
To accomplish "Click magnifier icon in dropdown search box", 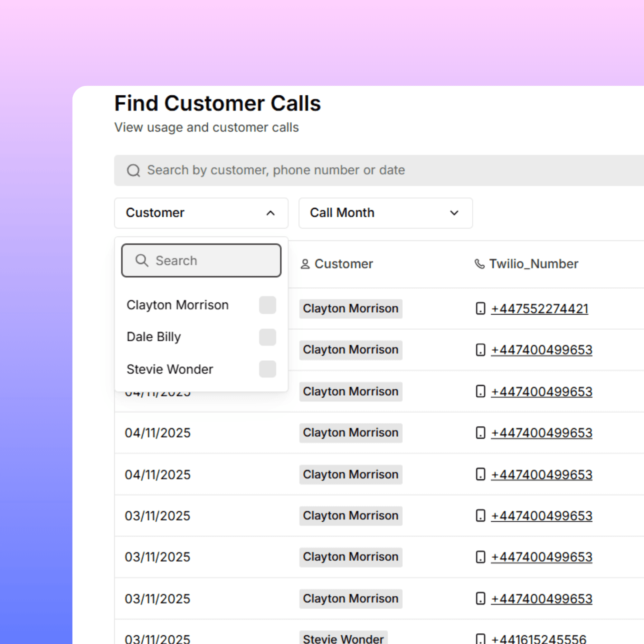I will click(x=142, y=260).
